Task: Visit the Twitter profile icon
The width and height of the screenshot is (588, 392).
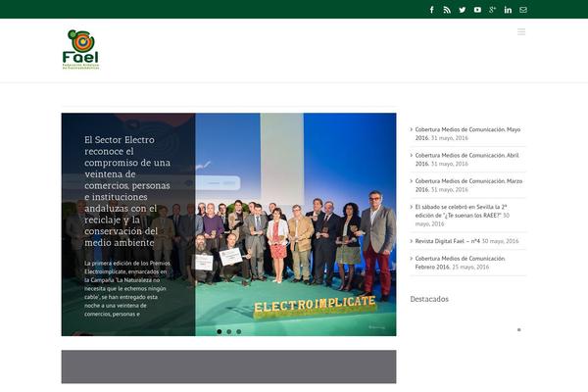Action: coord(463,10)
